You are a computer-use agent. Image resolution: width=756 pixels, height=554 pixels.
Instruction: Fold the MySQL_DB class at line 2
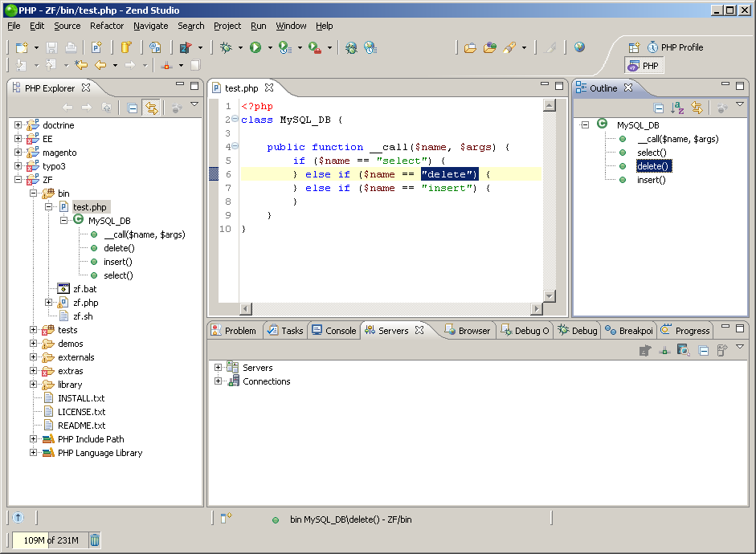(x=235, y=119)
